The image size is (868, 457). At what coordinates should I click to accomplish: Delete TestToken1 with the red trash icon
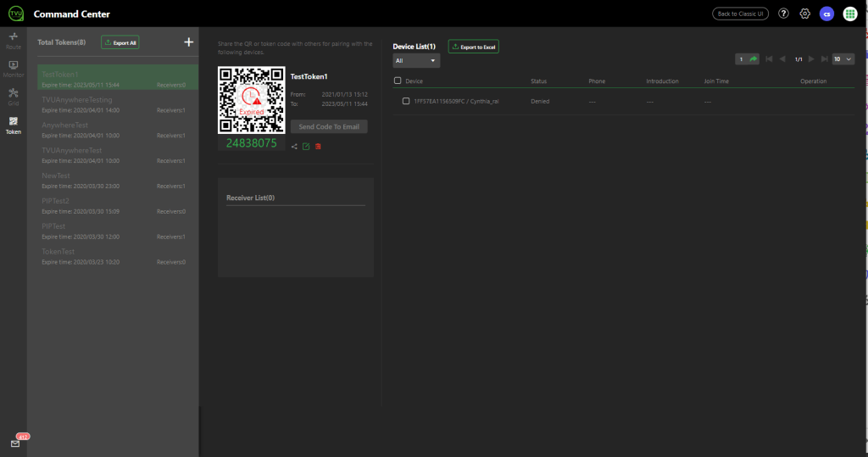[x=319, y=146]
